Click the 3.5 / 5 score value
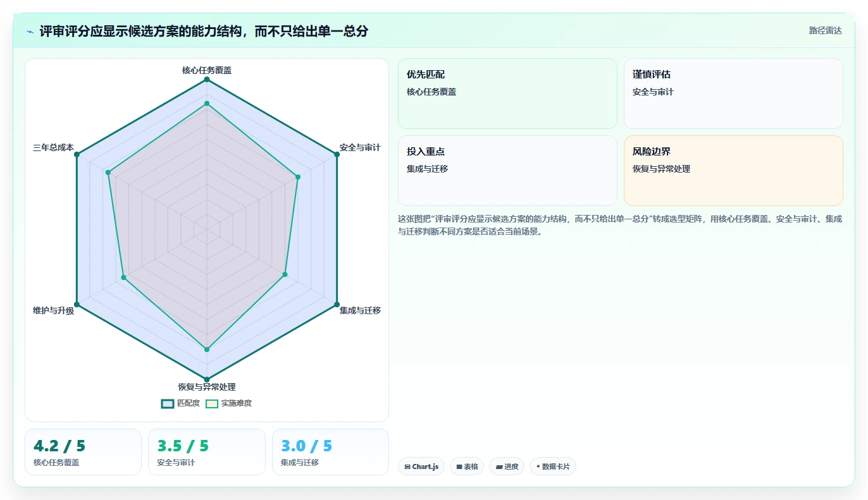This screenshot has width=868, height=500. tap(183, 446)
